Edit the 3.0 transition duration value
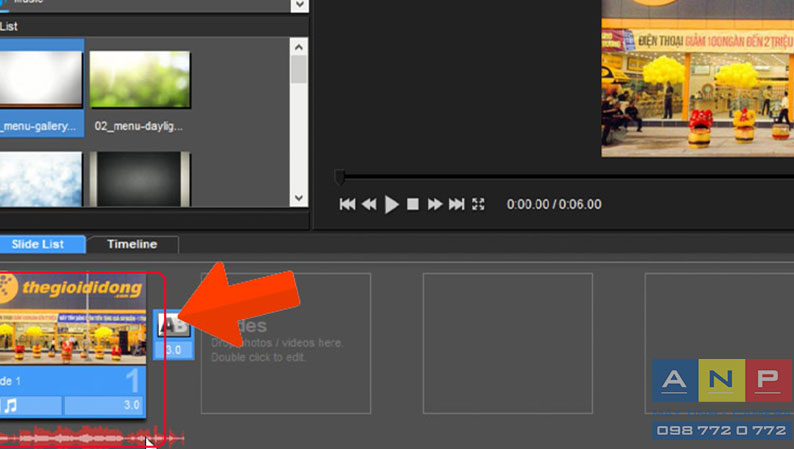Image resolution: width=794 pixels, height=449 pixels. [173, 350]
